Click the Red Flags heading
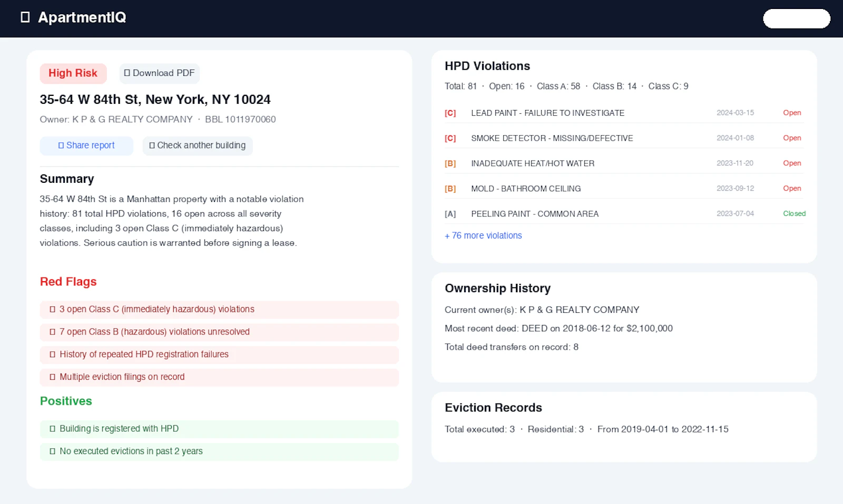 click(x=68, y=282)
